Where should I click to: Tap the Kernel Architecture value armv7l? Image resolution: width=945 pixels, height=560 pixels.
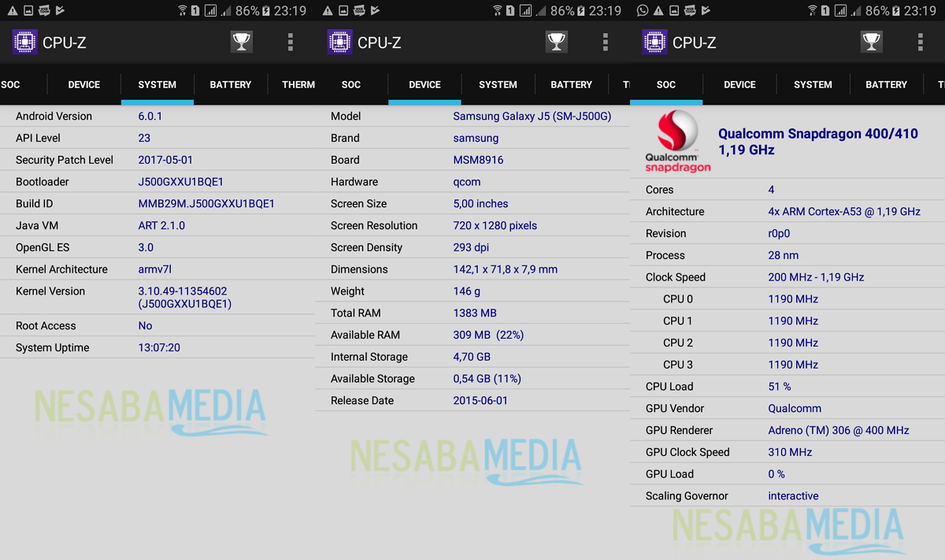coord(155,269)
